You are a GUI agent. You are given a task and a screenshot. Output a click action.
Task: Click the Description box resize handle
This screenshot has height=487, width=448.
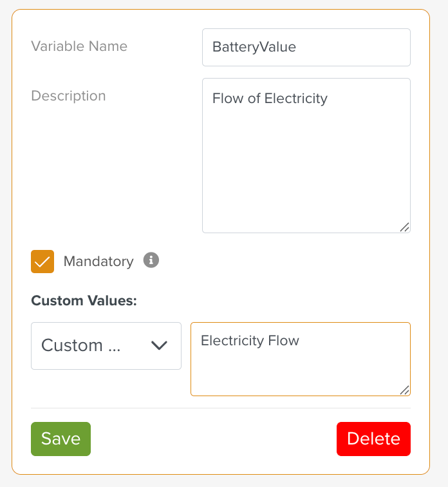pyautogui.click(x=404, y=227)
